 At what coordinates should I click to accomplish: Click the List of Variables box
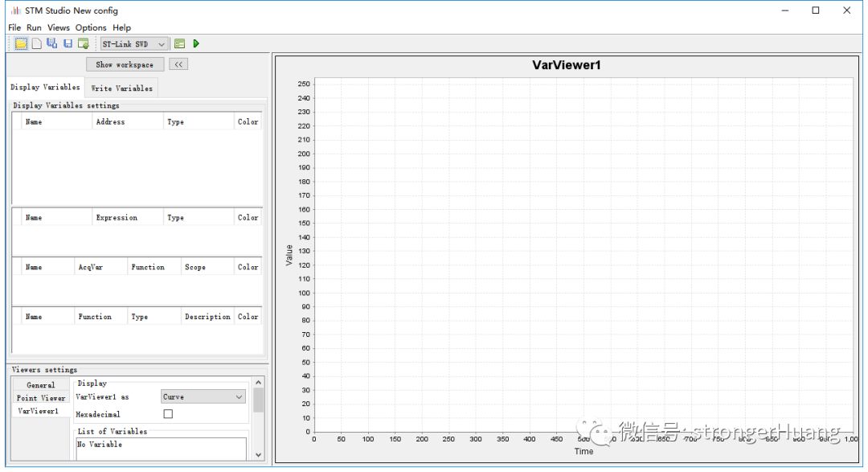161,449
